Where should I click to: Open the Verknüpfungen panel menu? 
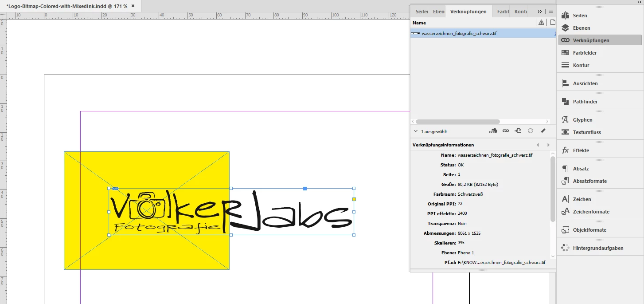coord(551,12)
